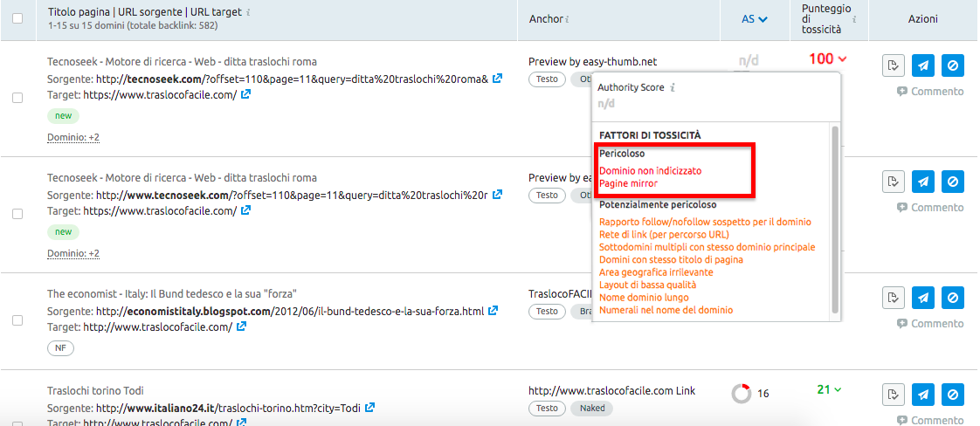Add a Commento to the first row
980x426 pixels.
point(930,92)
